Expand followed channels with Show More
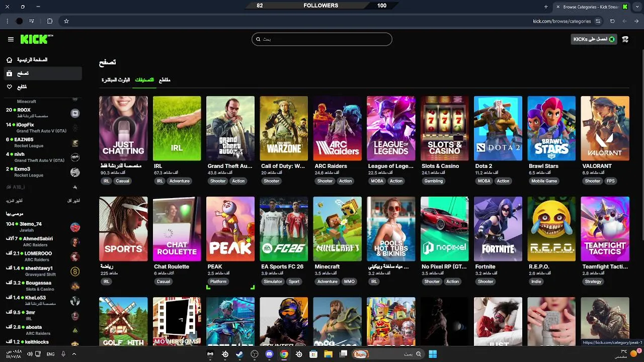 pyautogui.click(x=14, y=201)
